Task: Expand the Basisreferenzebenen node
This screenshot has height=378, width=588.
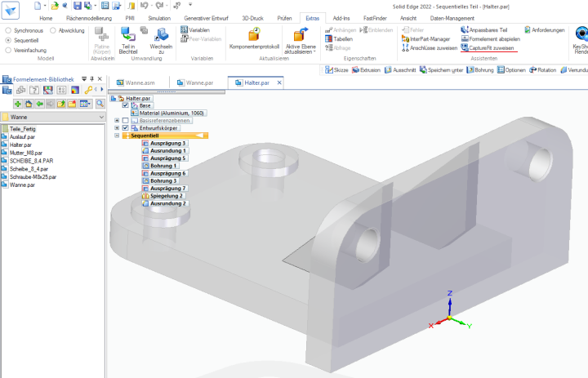Action: coord(117,120)
